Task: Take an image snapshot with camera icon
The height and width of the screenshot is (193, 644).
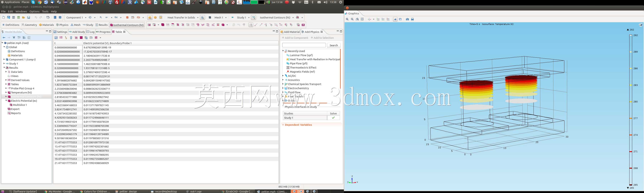Action: [x=407, y=19]
